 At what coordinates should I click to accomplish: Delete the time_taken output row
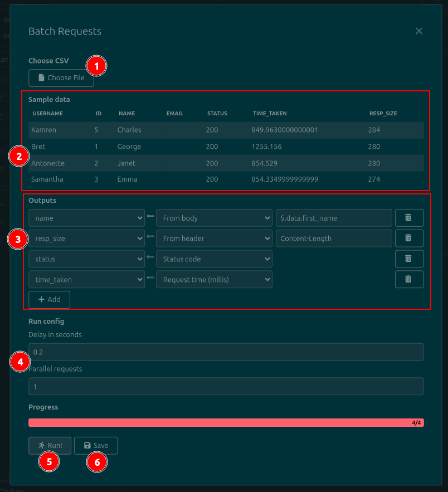pyautogui.click(x=409, y=279)
